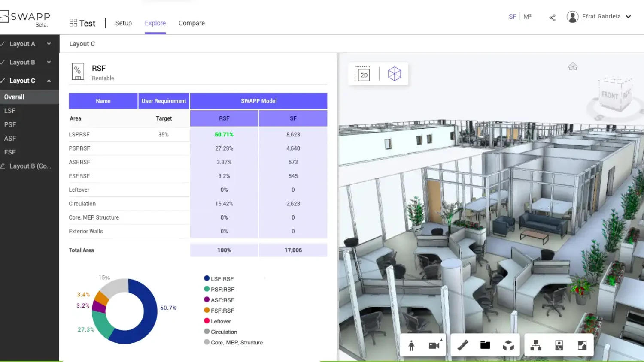Click Leftover pink legend swatch
Screen dimensions: 644x362
click(207, 321)
